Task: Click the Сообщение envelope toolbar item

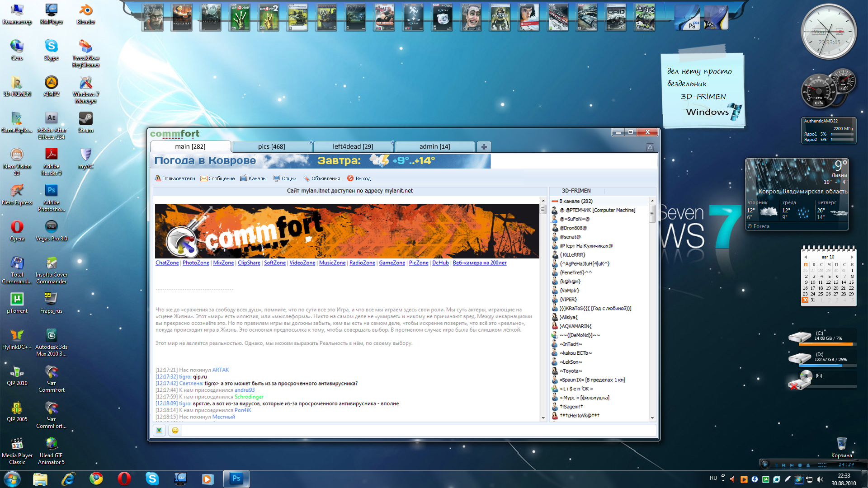Action: [x=217, y=178]
